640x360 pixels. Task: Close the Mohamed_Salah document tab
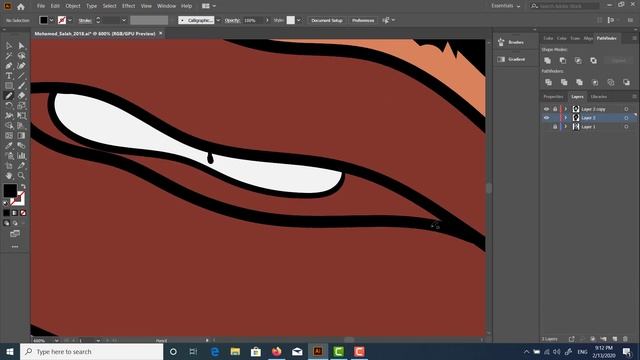tap(161, 33)
